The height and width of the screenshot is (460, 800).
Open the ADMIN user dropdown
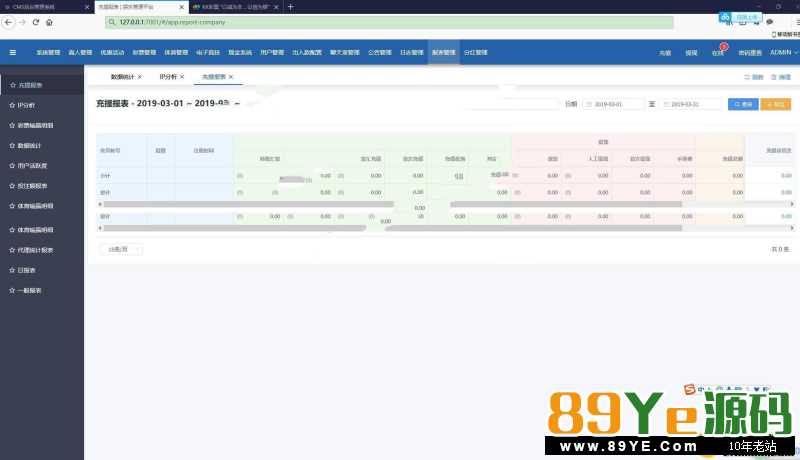pos(782,53)
